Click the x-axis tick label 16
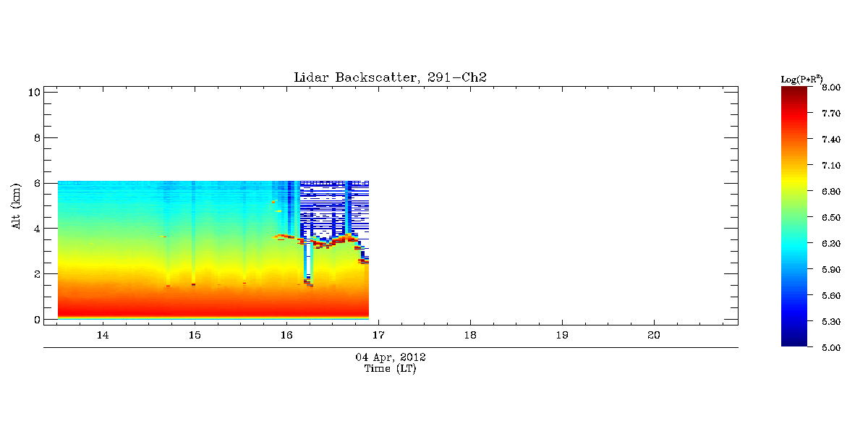This screenshot has width=868, height=434. pos(286,335)
